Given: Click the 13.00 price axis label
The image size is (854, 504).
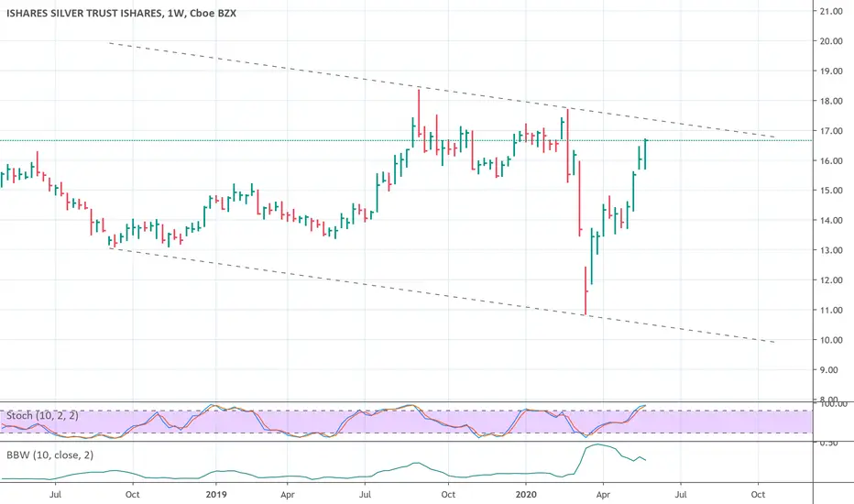Looking at the screenshot, I should (x=830, y=250).
